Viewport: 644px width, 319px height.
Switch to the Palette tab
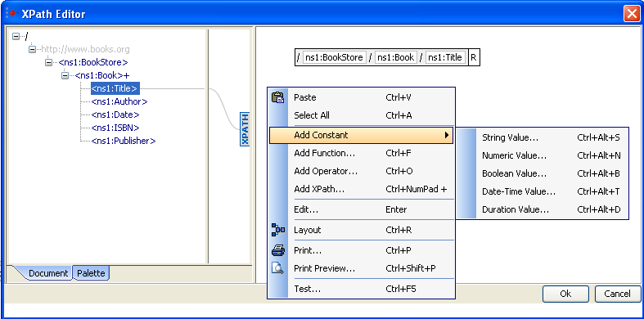tap(91, 273)
